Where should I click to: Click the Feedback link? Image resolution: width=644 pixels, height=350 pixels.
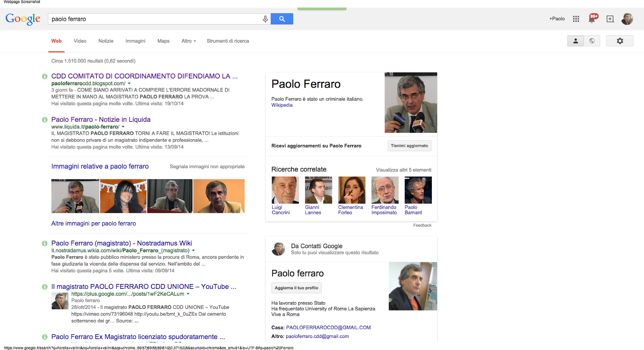pos(422,225)
